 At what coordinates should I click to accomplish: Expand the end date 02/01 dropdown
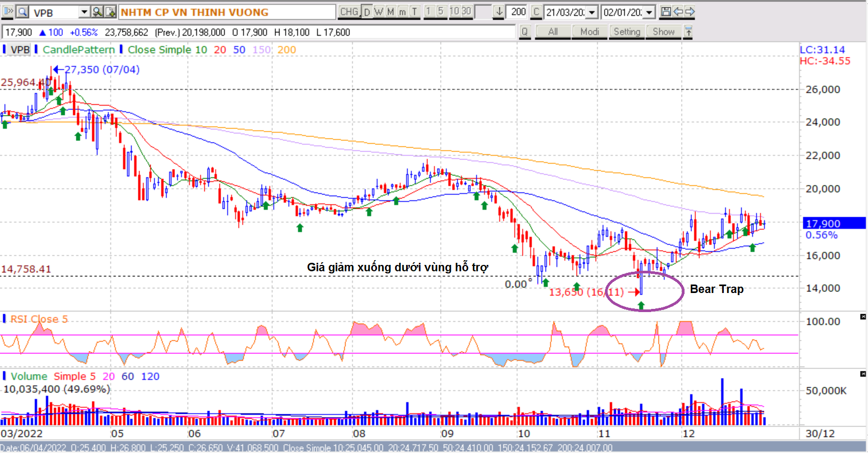(x=649, y=12)
